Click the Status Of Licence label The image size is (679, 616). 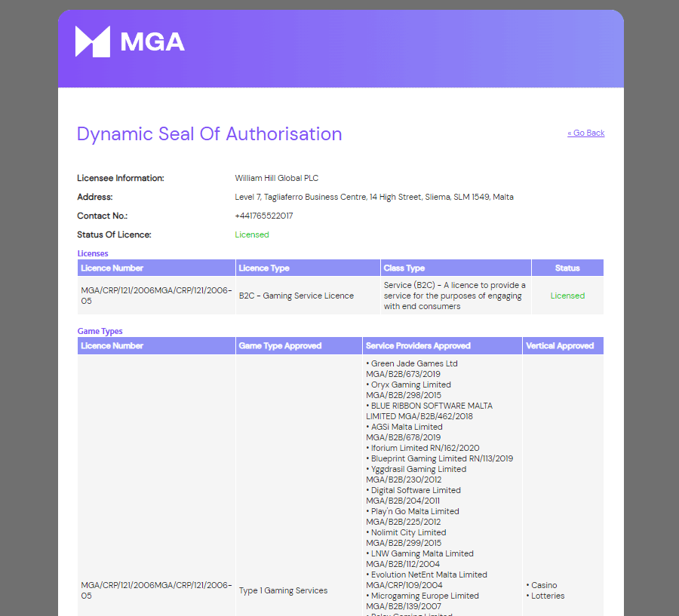pyautogui.click(x=115, y=234)
